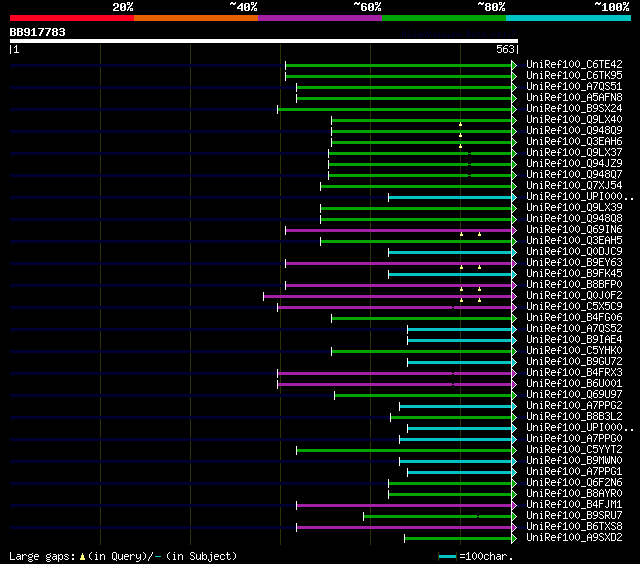The width and height of the screenshot is (640, 564).
Task: Select hit label UniRef100_B6U001
Action: (x=574, y=383)
